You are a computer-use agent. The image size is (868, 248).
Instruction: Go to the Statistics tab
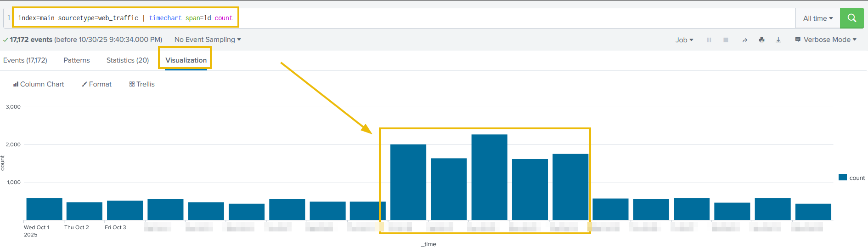click(128, 60)
